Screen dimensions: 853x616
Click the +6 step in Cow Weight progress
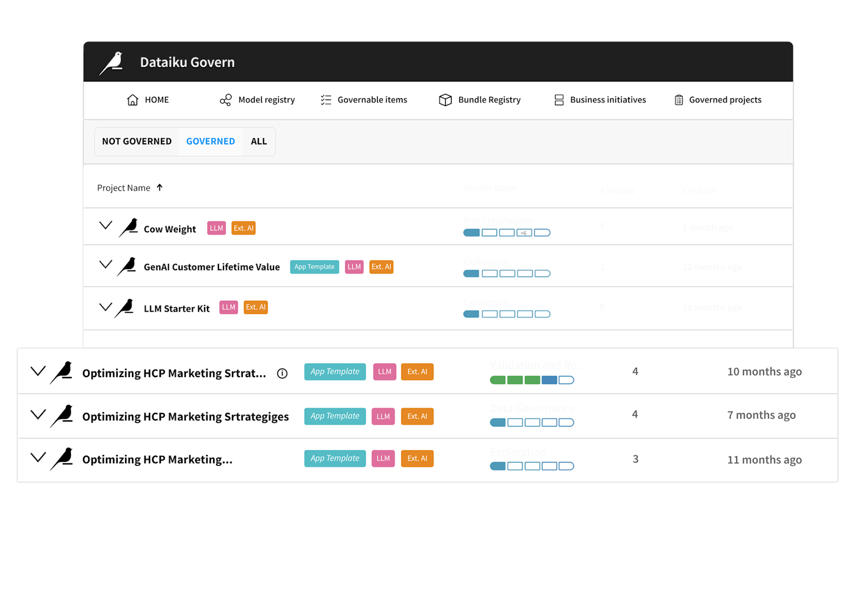[524, 233]
